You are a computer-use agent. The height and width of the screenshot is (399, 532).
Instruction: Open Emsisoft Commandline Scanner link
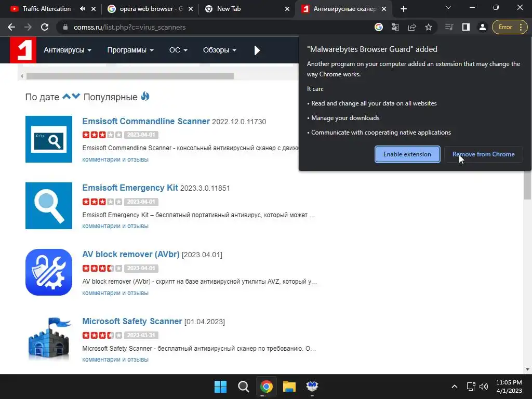pos(146,121)
